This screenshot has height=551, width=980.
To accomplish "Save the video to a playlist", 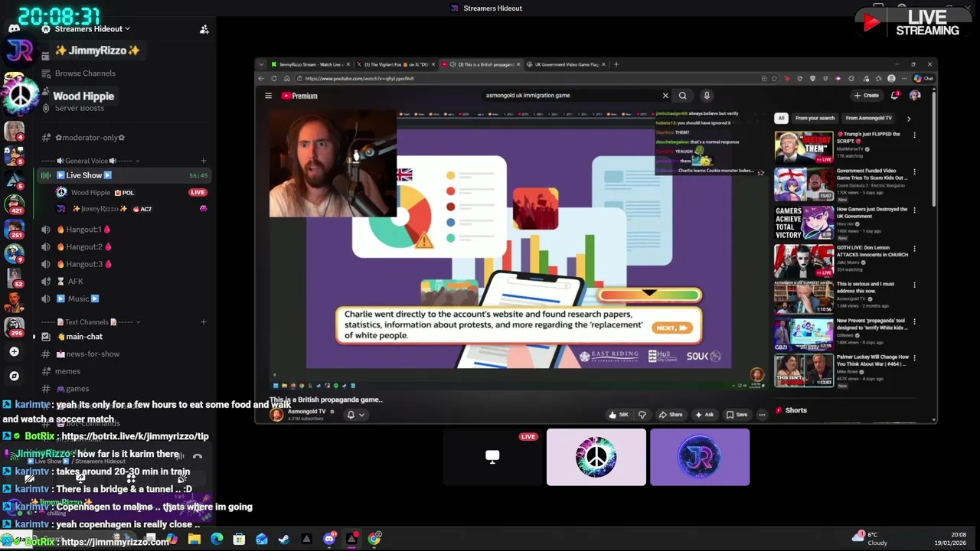I will pyautogui.click(x=737, y=415).
